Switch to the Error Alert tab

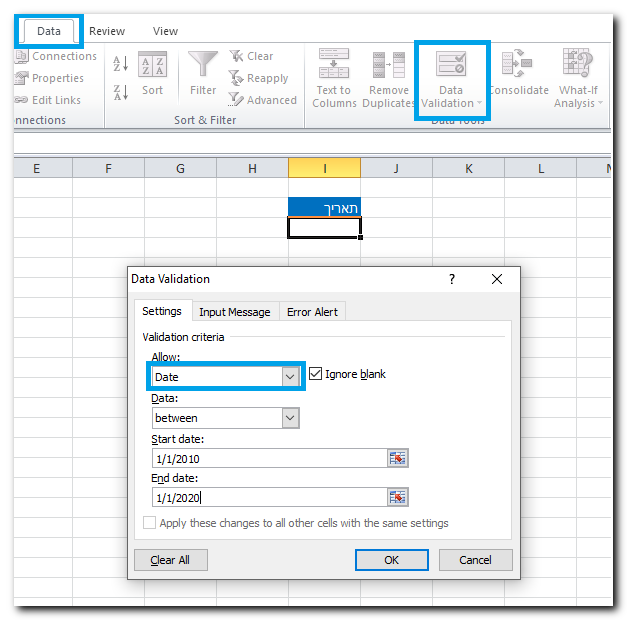click(312, 312)
